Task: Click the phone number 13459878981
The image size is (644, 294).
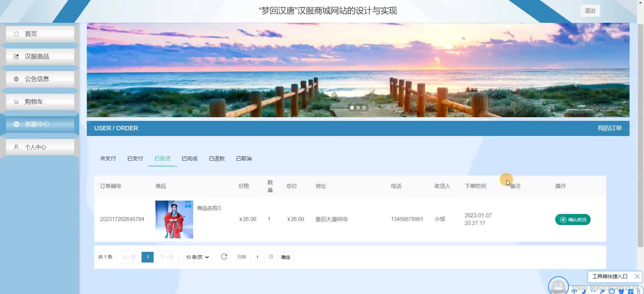Action: click(407, 219)
